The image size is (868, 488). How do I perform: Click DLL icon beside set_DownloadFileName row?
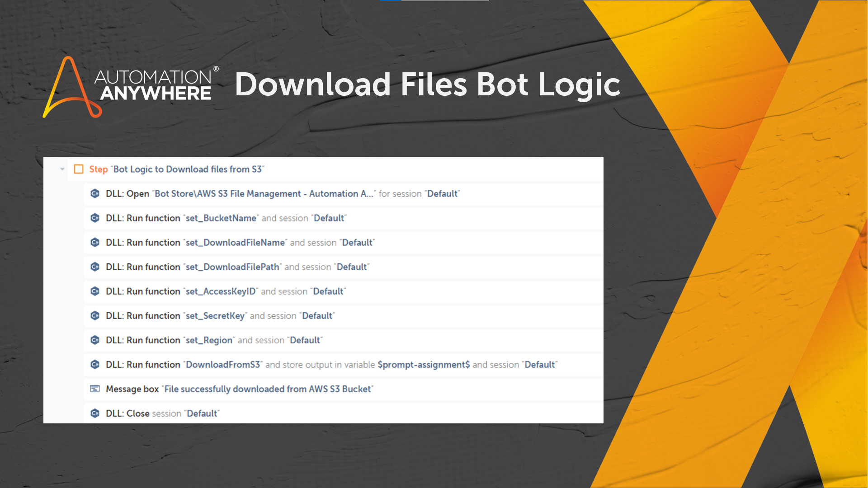click(x=95, y=242)
